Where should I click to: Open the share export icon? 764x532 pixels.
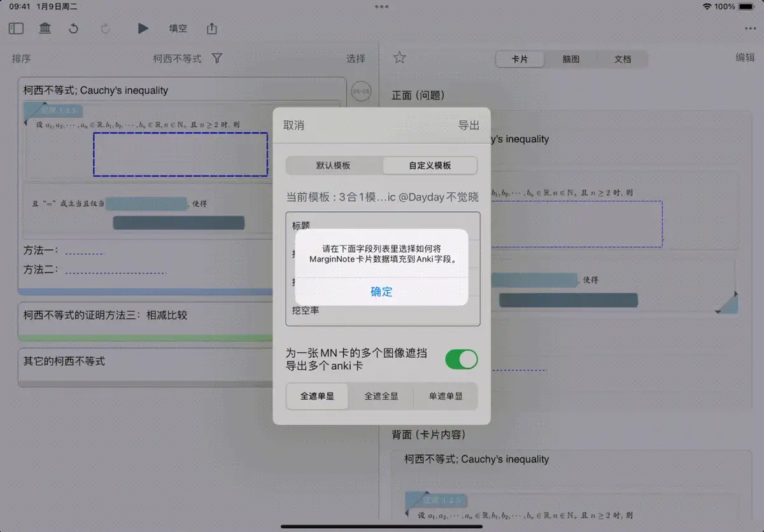212,29
